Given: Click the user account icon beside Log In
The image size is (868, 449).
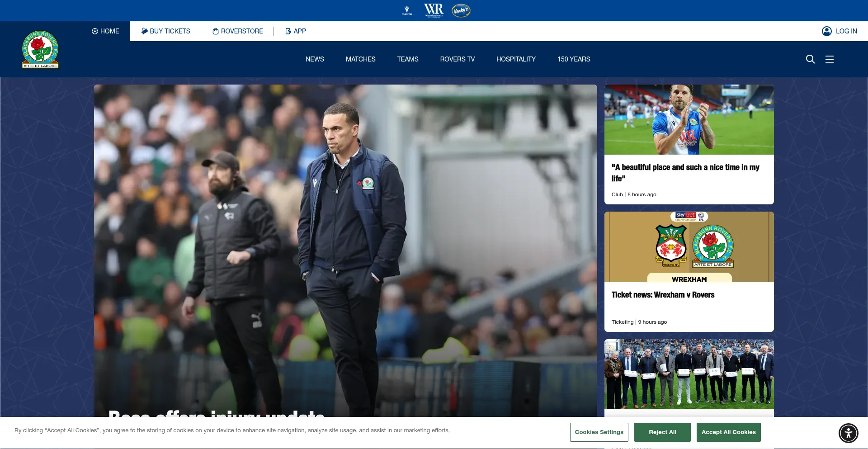Looking at the screenshot, I should 826,31.
